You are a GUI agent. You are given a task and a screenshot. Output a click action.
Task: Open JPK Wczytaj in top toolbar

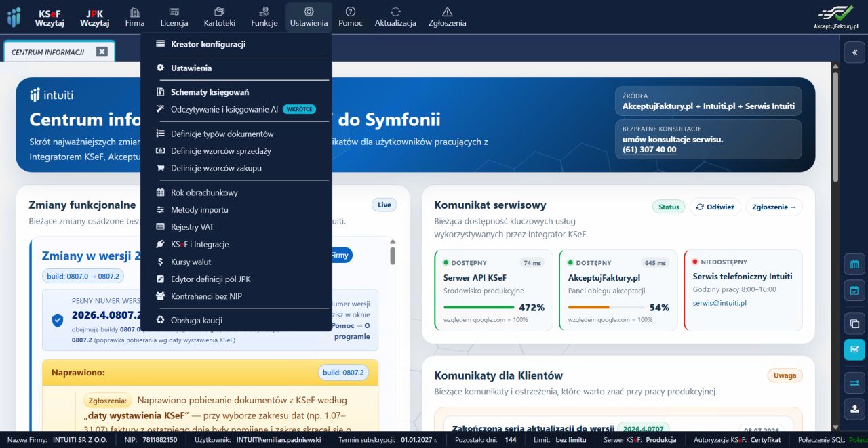point(94,18)
